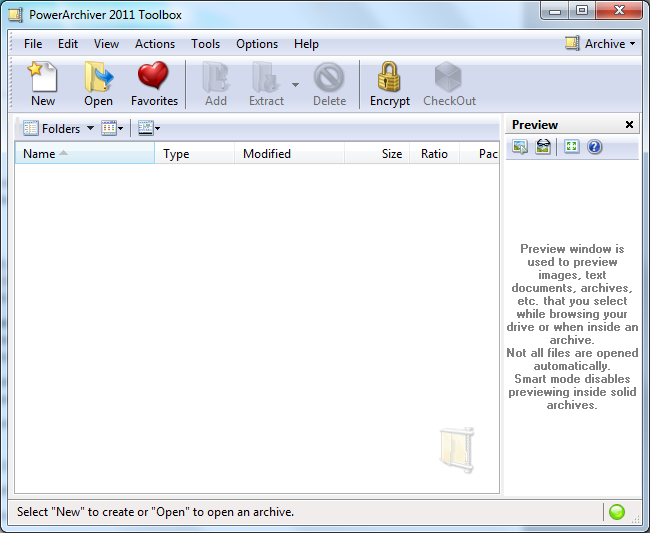The image size is (650, 533).
Task: Open the Favorites heart icon
Action: (x=154, y=83)
